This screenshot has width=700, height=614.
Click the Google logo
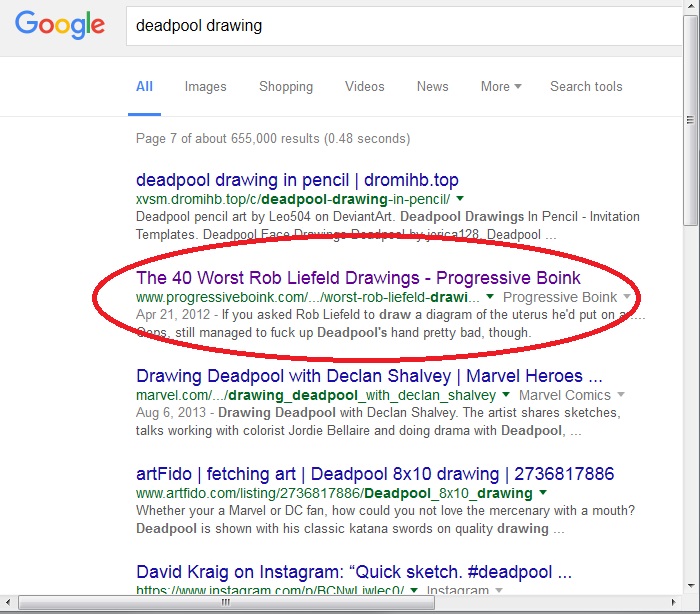coord(60,25)
